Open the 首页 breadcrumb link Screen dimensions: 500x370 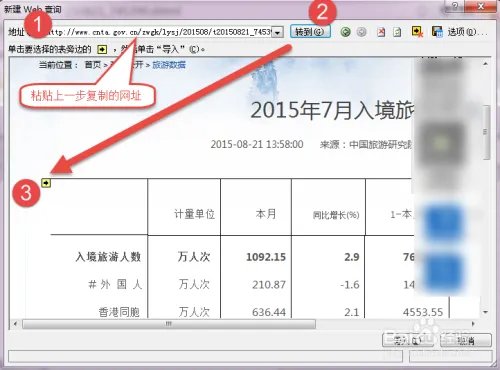tap(93, 65)
